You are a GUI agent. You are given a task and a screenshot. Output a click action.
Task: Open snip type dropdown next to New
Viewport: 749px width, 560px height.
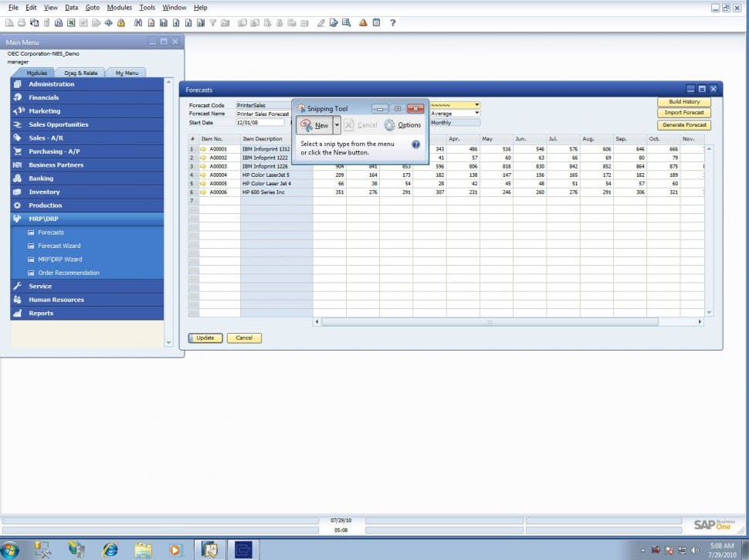[337, 124]
